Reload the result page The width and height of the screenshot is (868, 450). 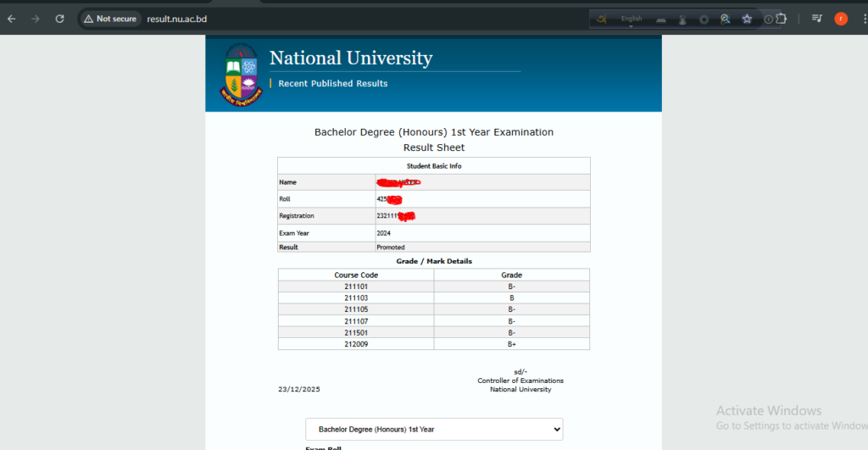point(59,19)
